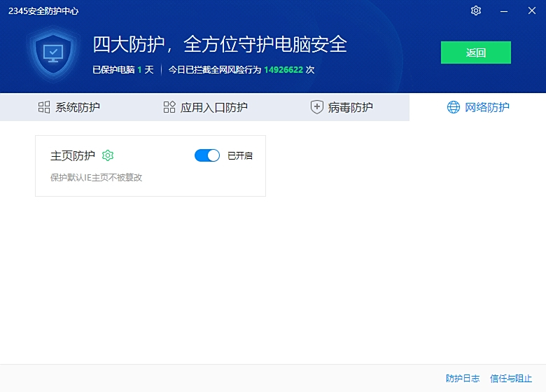The image size is (546, 392).
Task: Click the 病毒防护 shield plus icon
Action: [317, 107]
